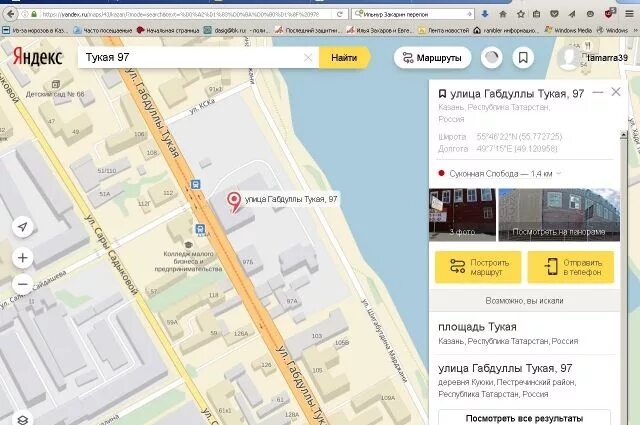Image resolution: width=640 pixels, height=425 pixels.
Task: Click Построить маршрут button
Action: tap(478, 267)
